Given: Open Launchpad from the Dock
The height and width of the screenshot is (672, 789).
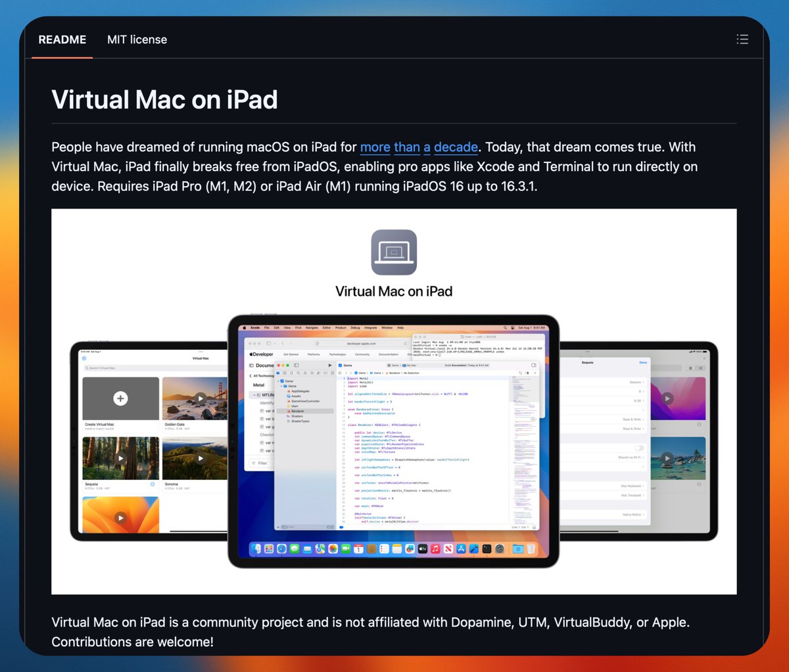Looking at the screenshot, I should pyautogui.click(x=269, y=548).
